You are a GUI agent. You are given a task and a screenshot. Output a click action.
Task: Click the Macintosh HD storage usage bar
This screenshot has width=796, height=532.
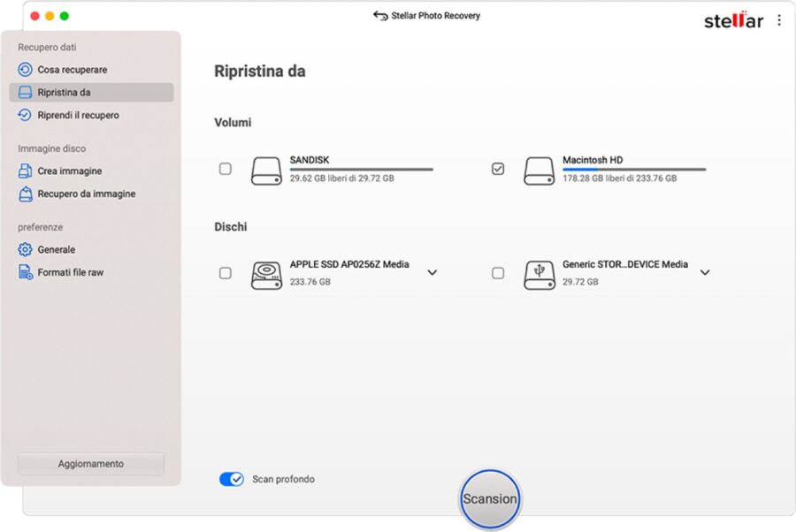coord(634,170)
